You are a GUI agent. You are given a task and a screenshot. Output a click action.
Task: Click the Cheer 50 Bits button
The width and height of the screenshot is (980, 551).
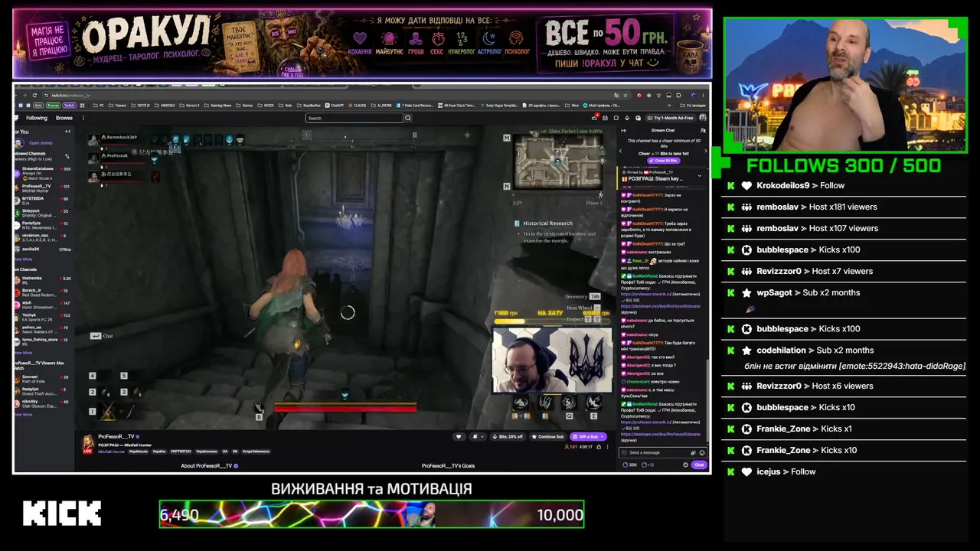pos(662,161)
